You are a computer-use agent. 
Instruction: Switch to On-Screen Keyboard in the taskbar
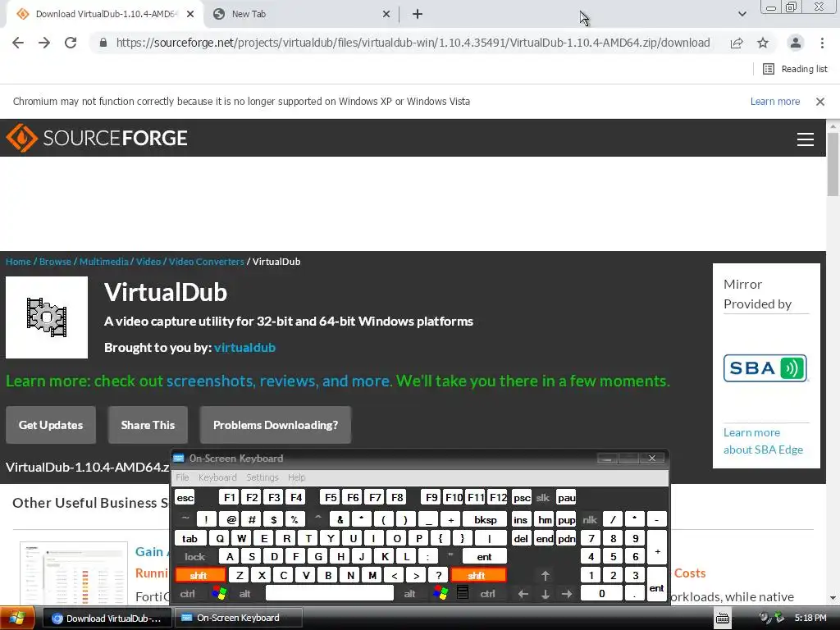click(239, 618)
